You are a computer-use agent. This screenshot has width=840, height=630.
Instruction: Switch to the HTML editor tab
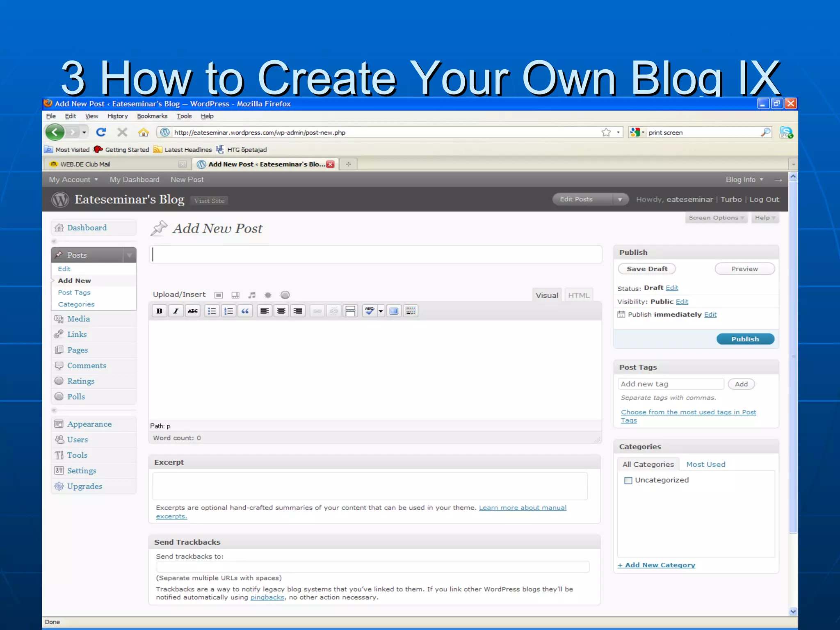pos(579,295)
